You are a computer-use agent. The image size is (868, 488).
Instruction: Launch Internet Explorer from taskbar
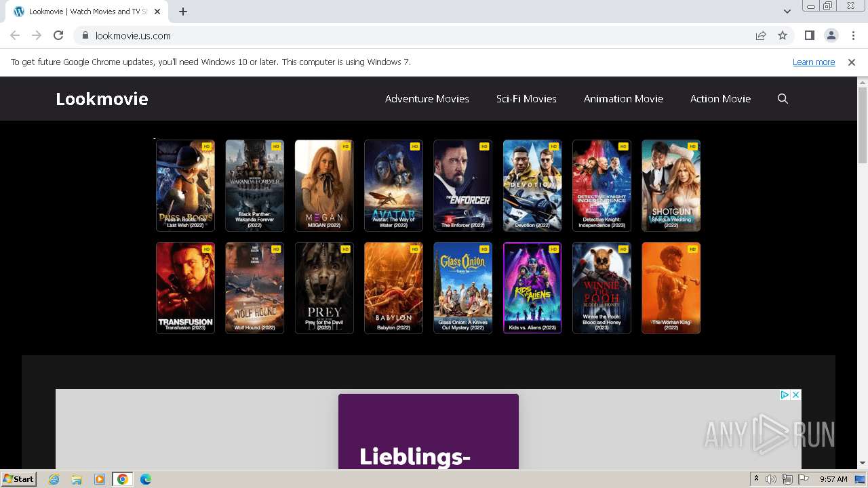(54, 479)
